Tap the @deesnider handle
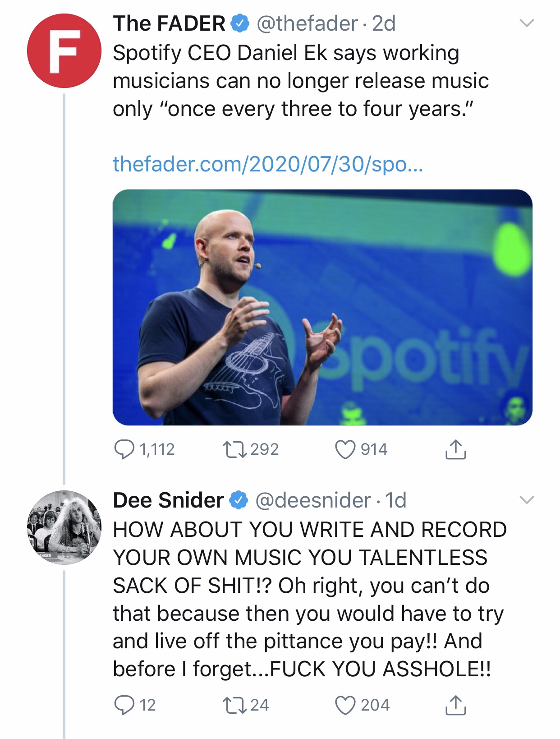Viewport: 560px width, 739px height. (313, 500)
